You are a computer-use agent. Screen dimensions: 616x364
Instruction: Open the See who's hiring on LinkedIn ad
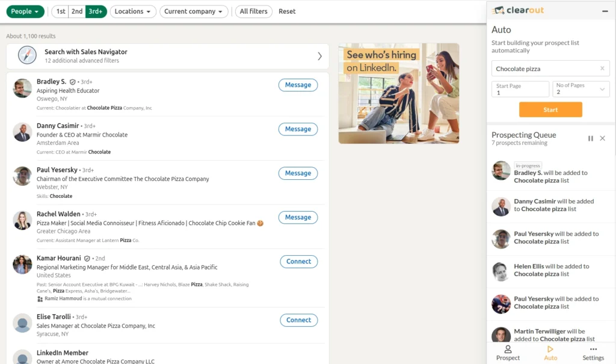pos(399,93)
